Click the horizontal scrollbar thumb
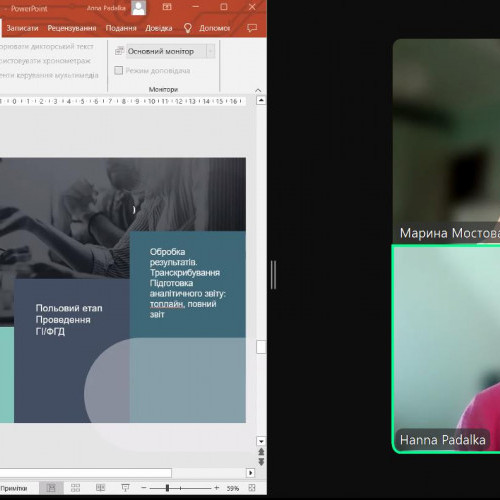500x500 pixels. click(86, 473)
